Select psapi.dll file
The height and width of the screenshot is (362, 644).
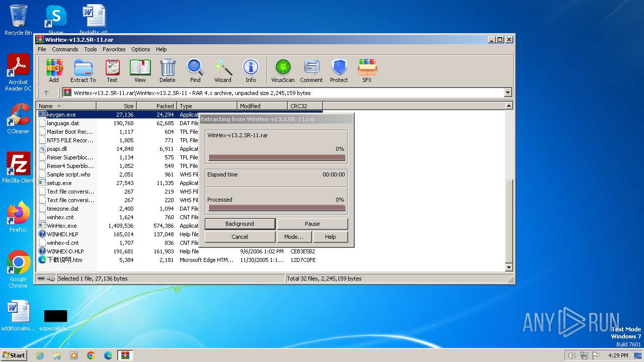(x=57, y=149)
